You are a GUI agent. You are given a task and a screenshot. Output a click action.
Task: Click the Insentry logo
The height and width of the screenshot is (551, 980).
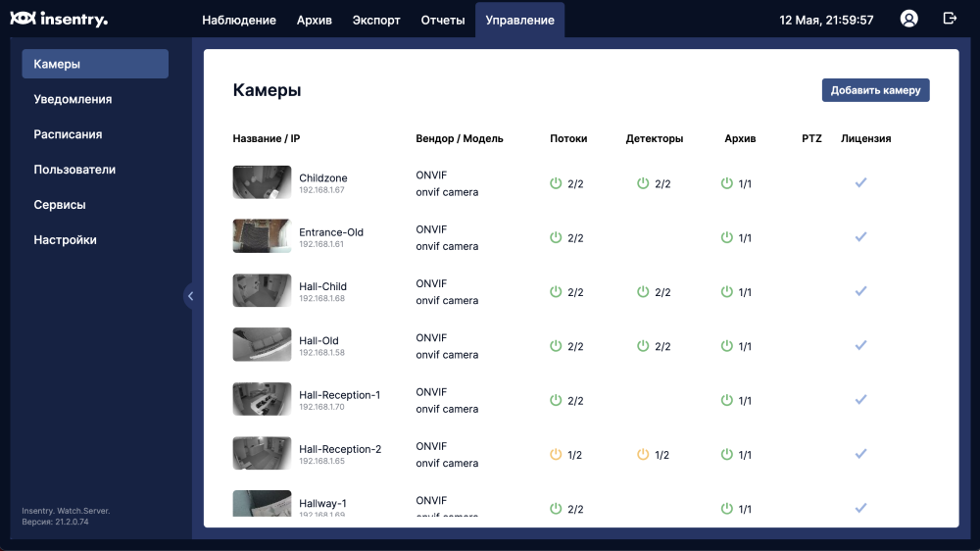tap(59, 19)
